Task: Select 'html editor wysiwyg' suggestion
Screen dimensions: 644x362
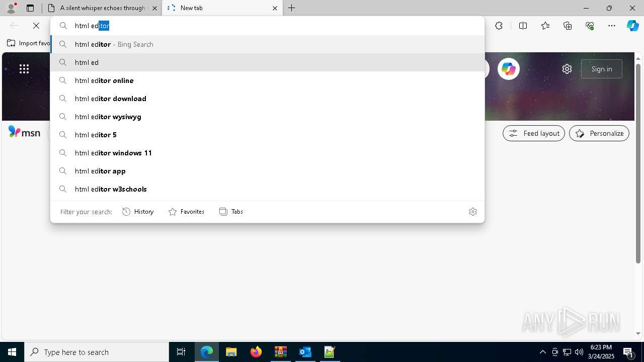Action: point(267,117)
